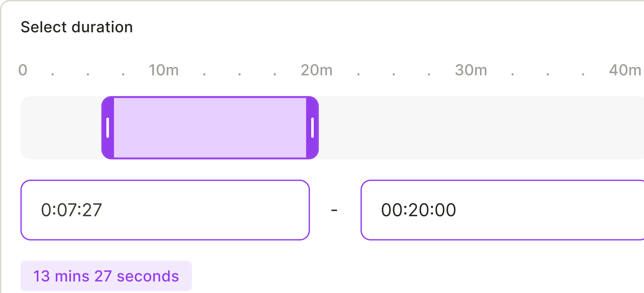The width and height of the screenshot is (644, 293).
Task: Click the tick mark just before 10m
Action: point(123,73)
